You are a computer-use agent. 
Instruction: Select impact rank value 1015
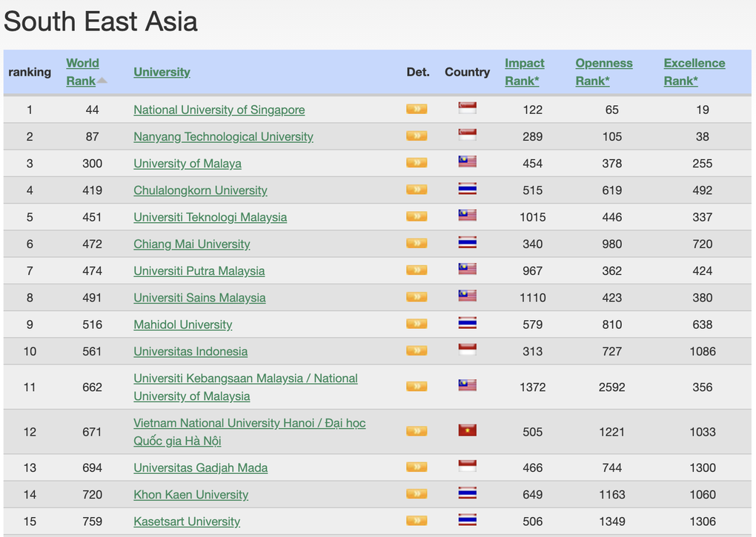pos(533,217)
